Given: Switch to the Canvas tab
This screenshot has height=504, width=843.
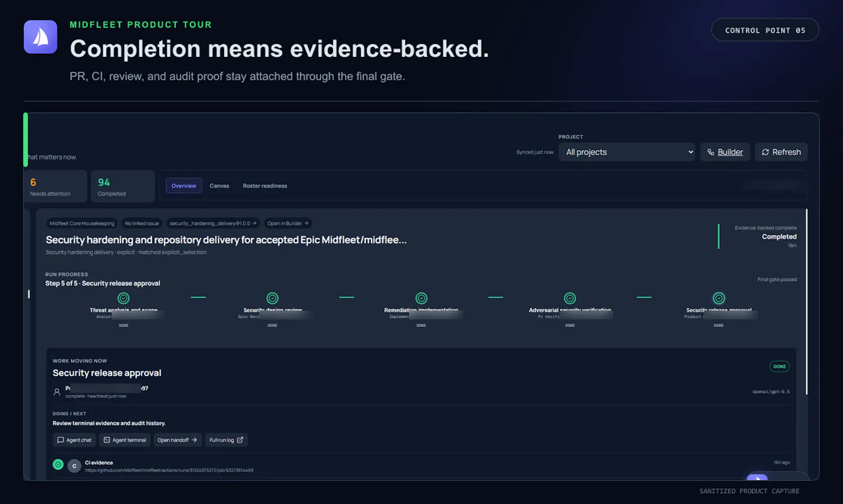Looking at the screenshot, I should (x=219, y=186).
